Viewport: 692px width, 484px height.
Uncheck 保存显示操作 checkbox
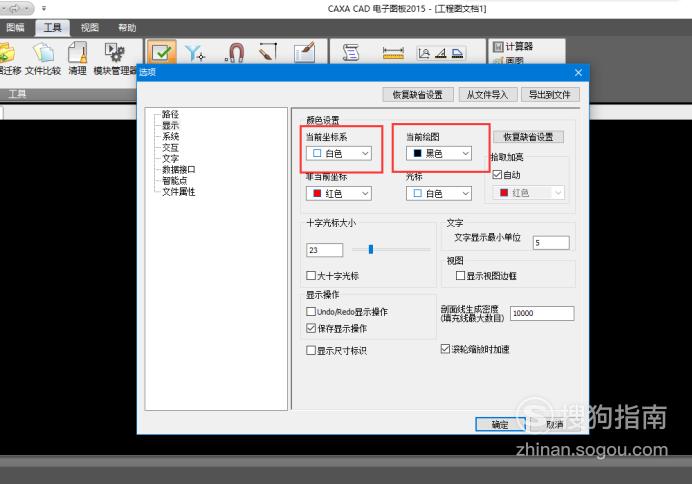(x=311, y=328)
